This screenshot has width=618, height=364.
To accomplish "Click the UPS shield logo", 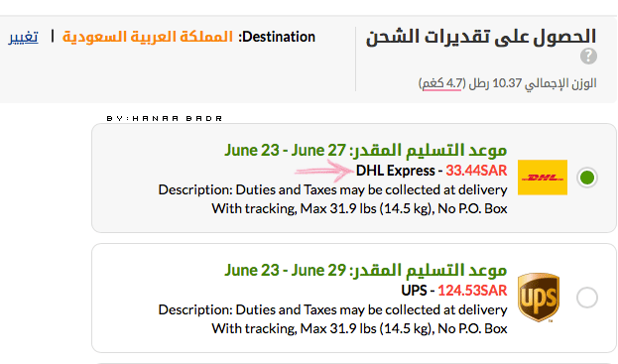I will point(539,298).
